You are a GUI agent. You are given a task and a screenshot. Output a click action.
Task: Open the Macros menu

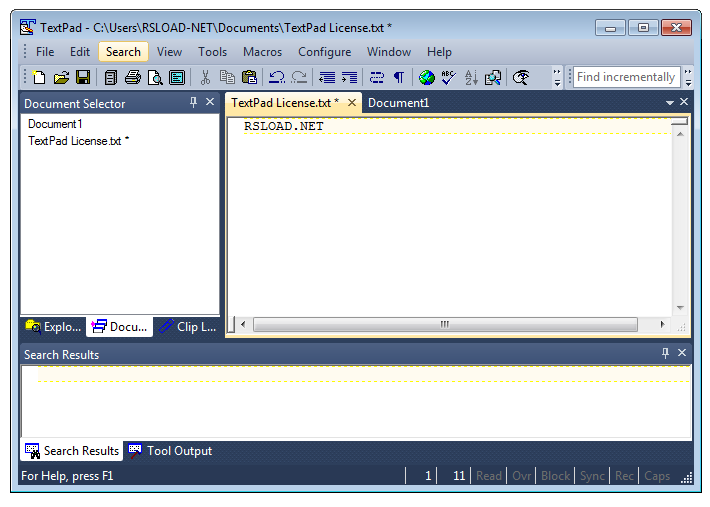(x=263, y=52)
